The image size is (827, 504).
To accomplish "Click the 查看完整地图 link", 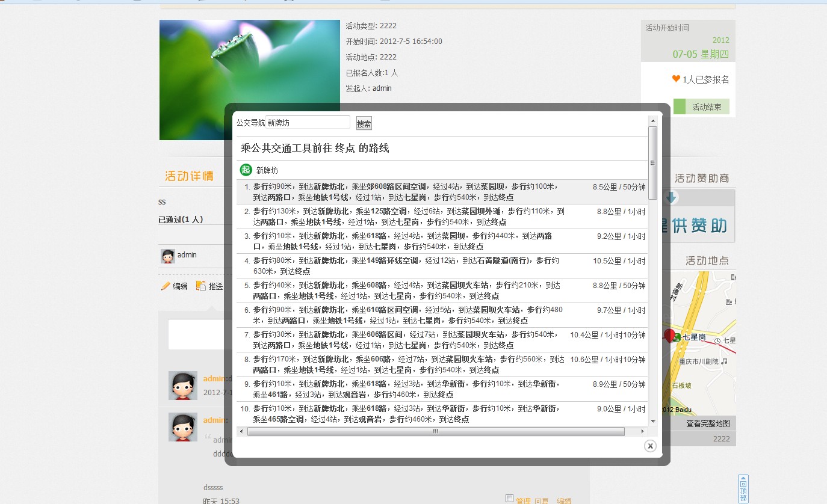I will (x=708, y=423).
